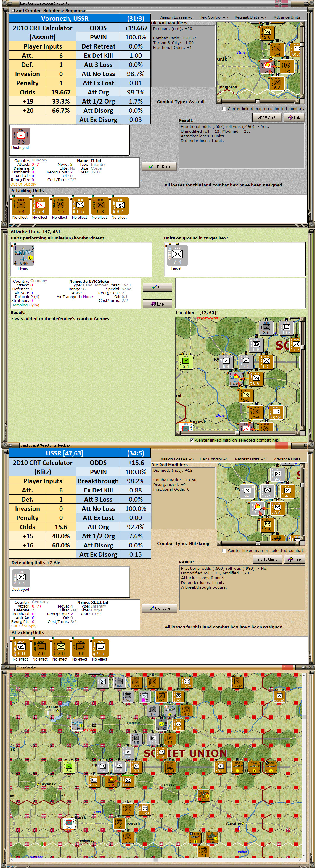Click the XLIII Inf 7-4 target unit
Image resolution: width=315 pixels, height=868 pixels.
tap(177, 255)
